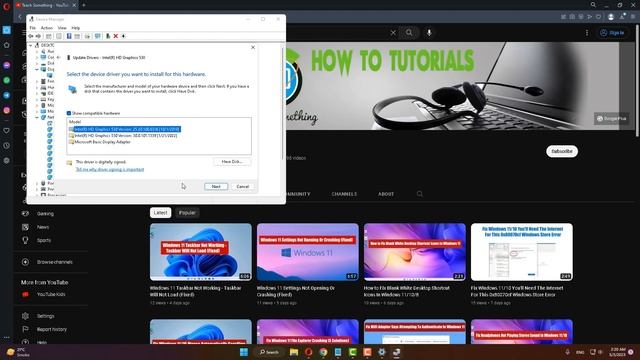This screenshot has width=640, height=360.
Task: Collapse the Display adapters tree node
Action: pos(37,69)
